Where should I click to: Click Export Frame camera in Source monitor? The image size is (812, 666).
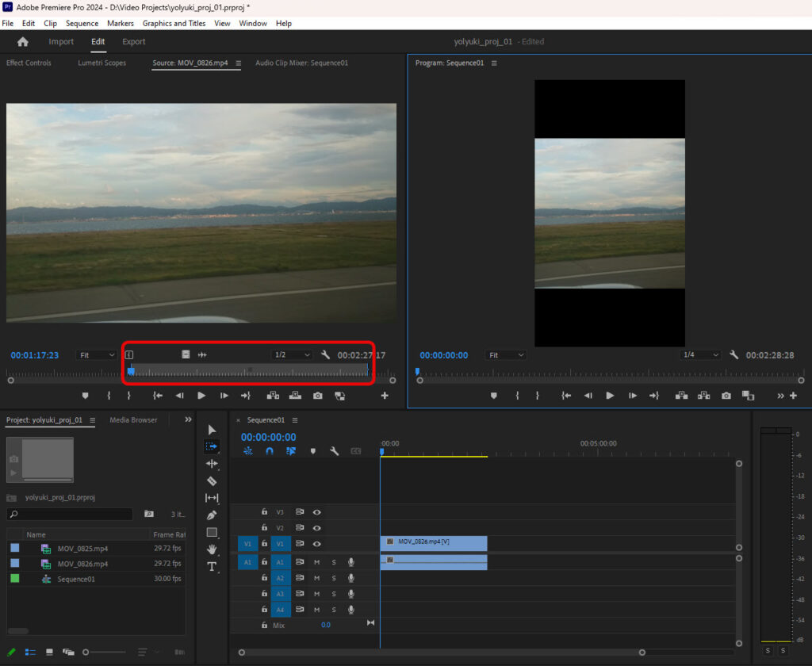coord(317,395)
